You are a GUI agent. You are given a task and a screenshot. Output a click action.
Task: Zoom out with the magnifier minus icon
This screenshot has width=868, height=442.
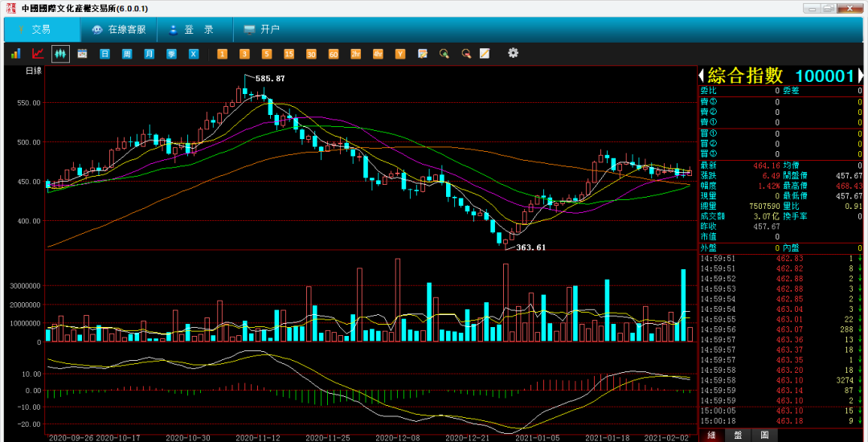466,54
